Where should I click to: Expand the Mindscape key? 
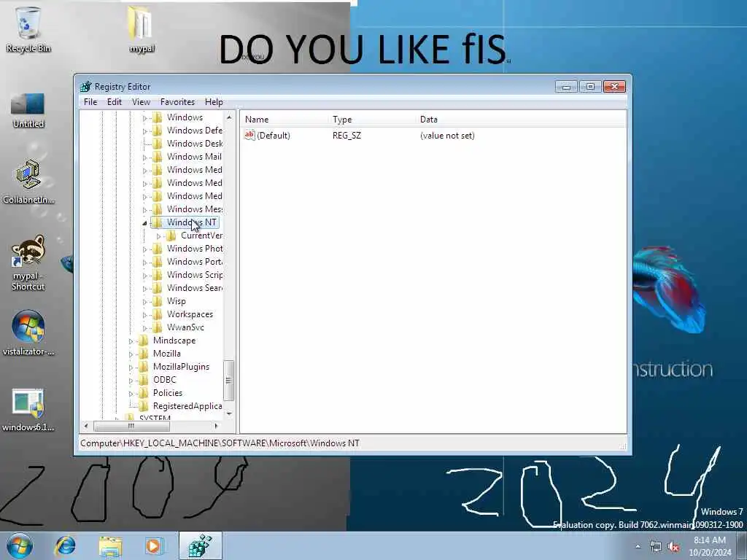coord(131,341)
